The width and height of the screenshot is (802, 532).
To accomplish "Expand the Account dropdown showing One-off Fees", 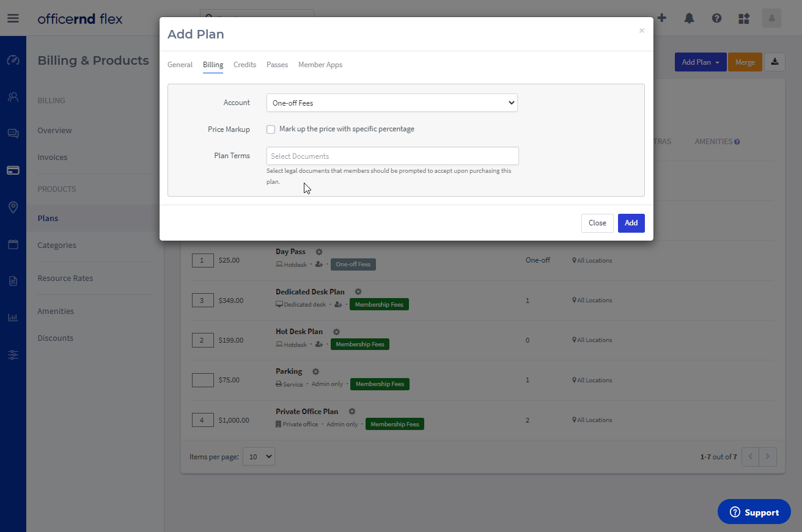I will 392,103.
